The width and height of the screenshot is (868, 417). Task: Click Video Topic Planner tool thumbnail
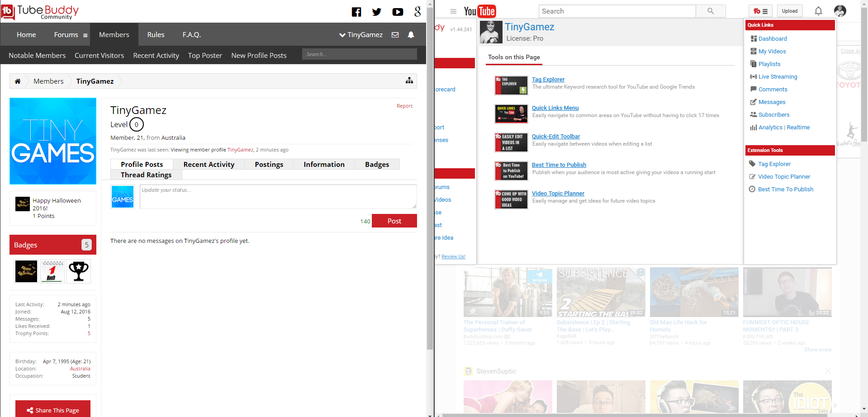point(511,199)
